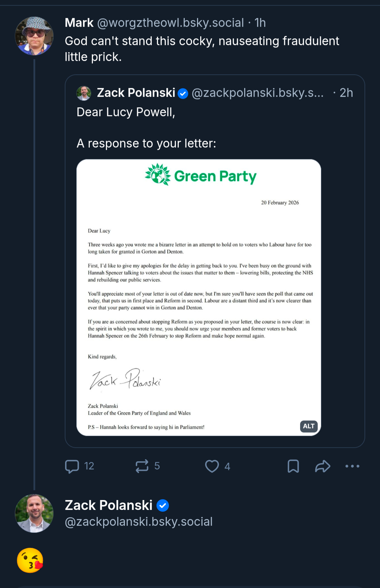The width and height of the screenshot is (380, 588).
Task: Open the @zackpolanski.bsky.social handle in the reply
Action: tap(139, 522)
